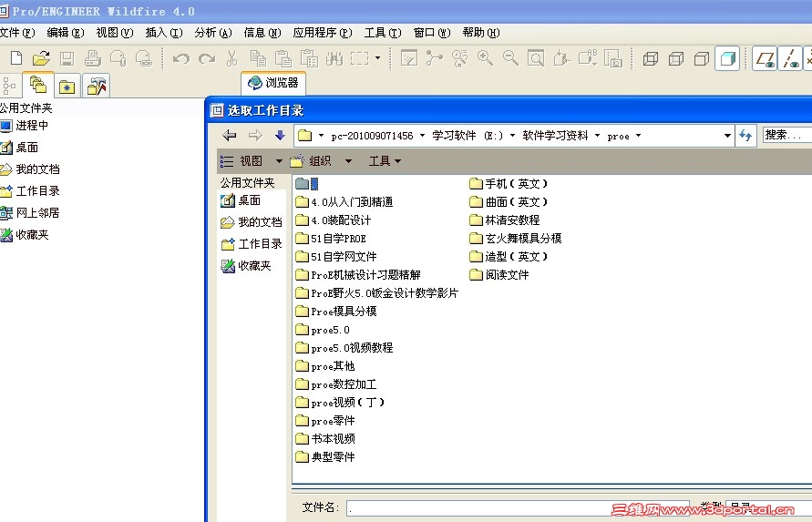Select 收藏夹 in dialog common folders
Viewport: 812px width, 522px height.
(x=246, y=266)
